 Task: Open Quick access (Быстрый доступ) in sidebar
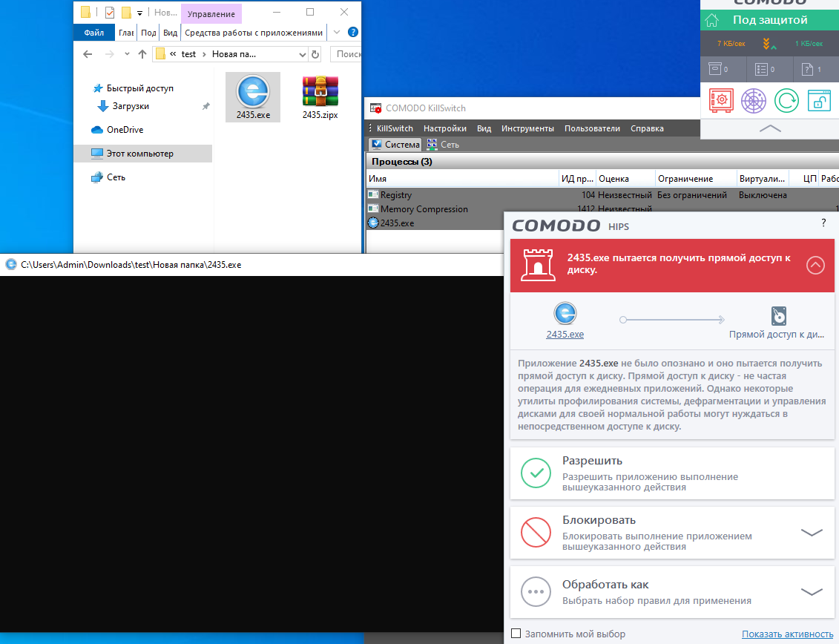134,88
